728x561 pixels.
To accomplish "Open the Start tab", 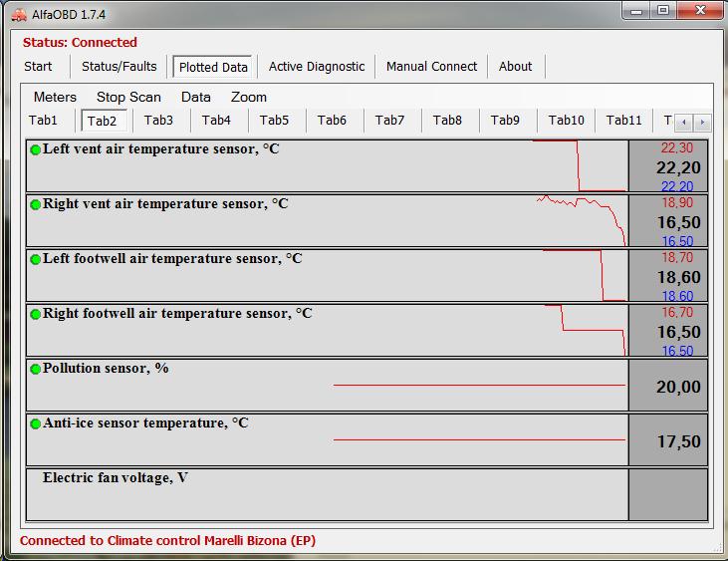I will (x=38, y=67).
